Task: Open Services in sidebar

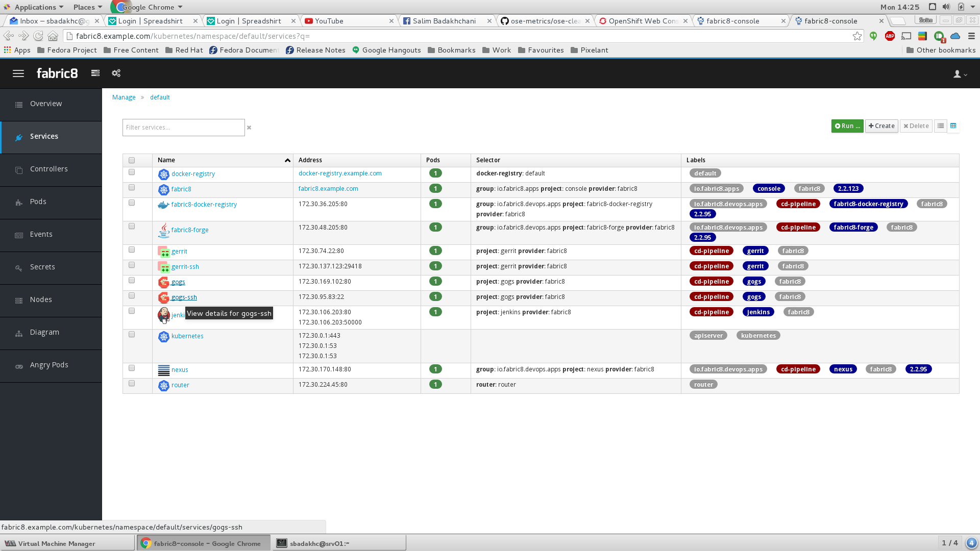Action: pyautogui.click(x=51, y=137)
